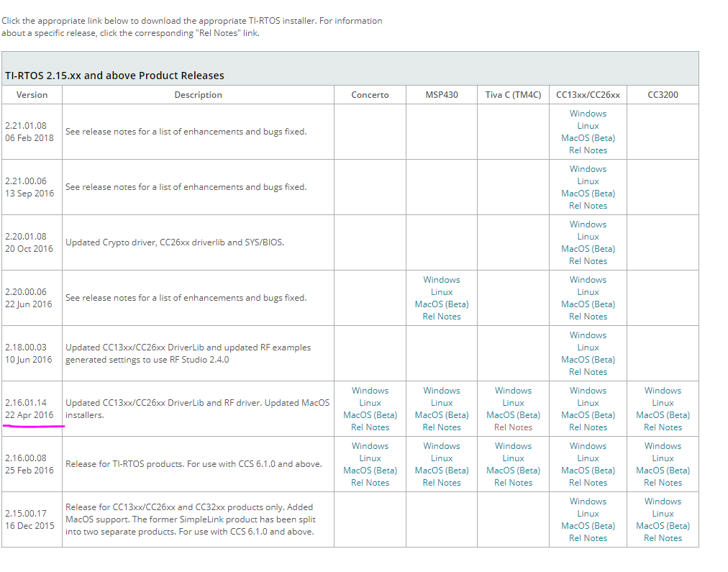Download CC13xx/CC26xx Windows installer for 2.20.00.06
Viewport: 728px width, 572px height.
pos(588,280)
